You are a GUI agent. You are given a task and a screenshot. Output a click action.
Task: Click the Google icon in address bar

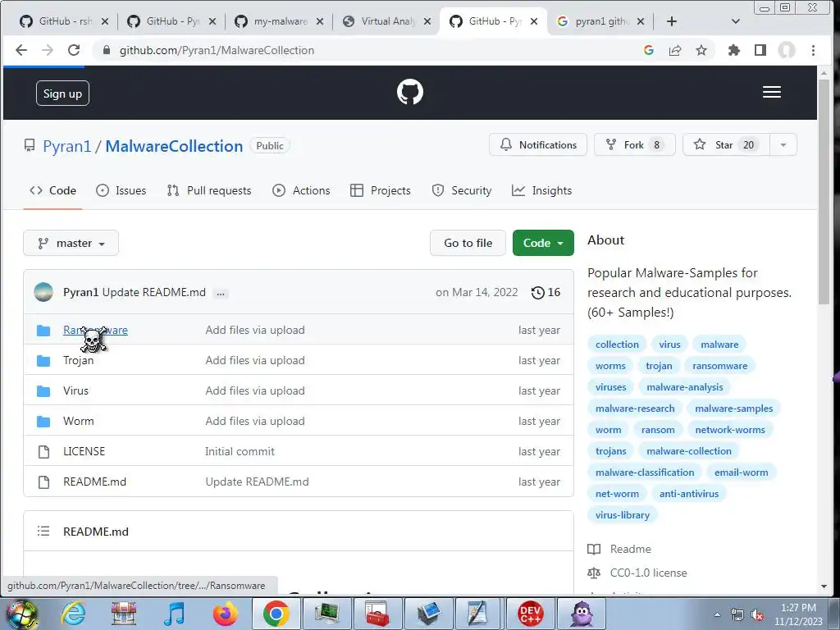(x=649, y=50)
